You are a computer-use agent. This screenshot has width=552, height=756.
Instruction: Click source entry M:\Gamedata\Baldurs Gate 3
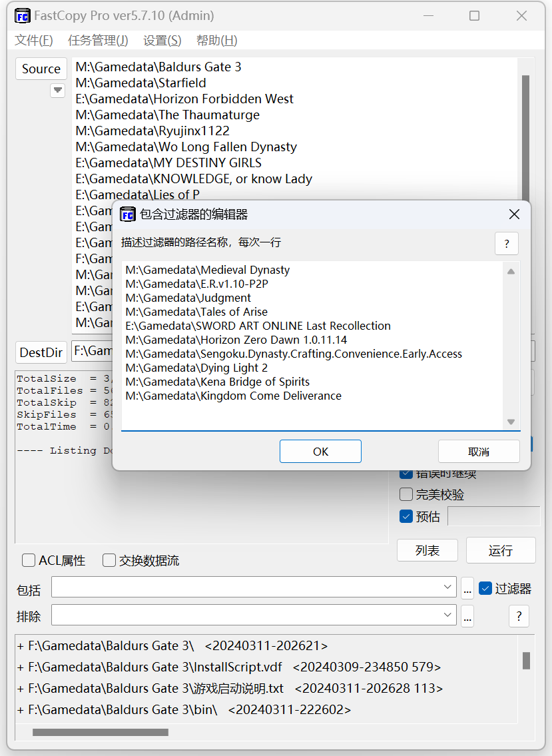pos(158,67)
